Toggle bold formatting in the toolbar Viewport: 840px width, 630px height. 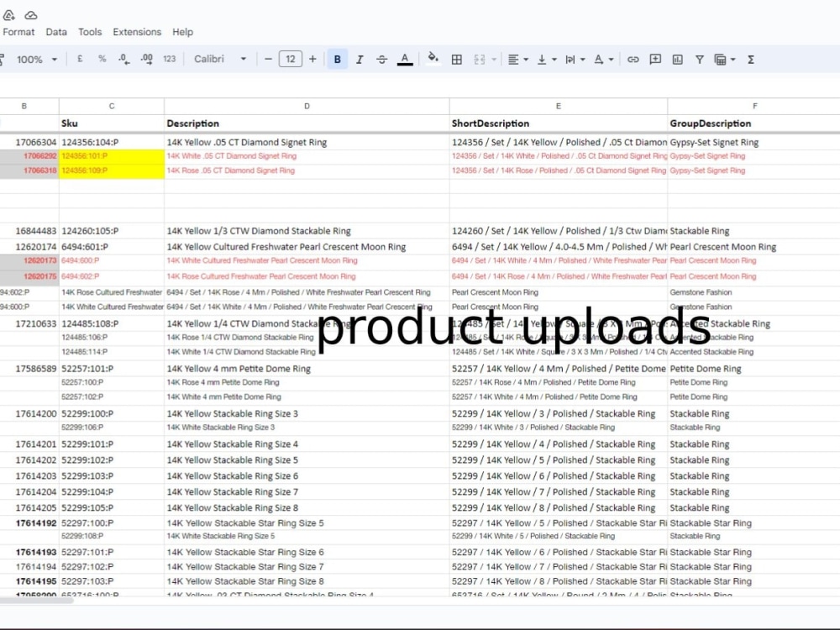point(337,60)
